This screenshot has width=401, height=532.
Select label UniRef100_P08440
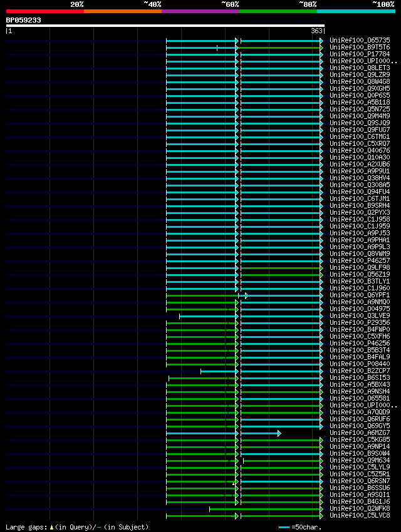tap(360, 364)
